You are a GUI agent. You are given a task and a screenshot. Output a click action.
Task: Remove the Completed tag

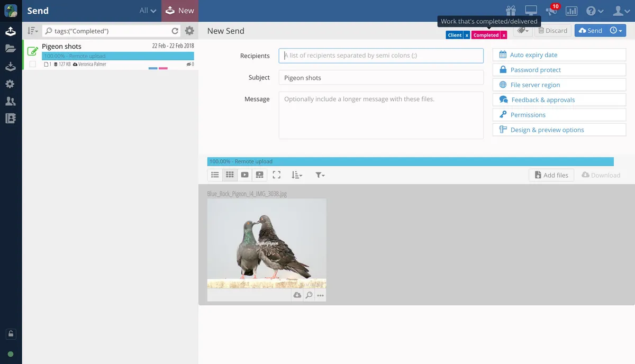click(x=504, y=35)
